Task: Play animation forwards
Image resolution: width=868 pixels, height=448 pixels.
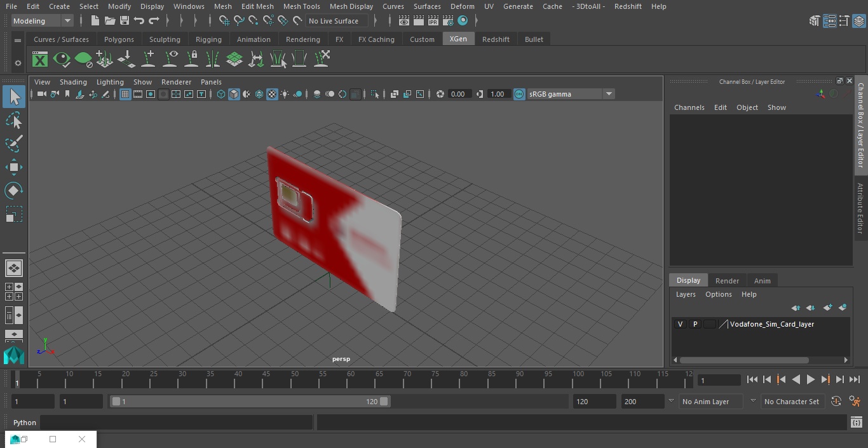Action: point(810,379)
